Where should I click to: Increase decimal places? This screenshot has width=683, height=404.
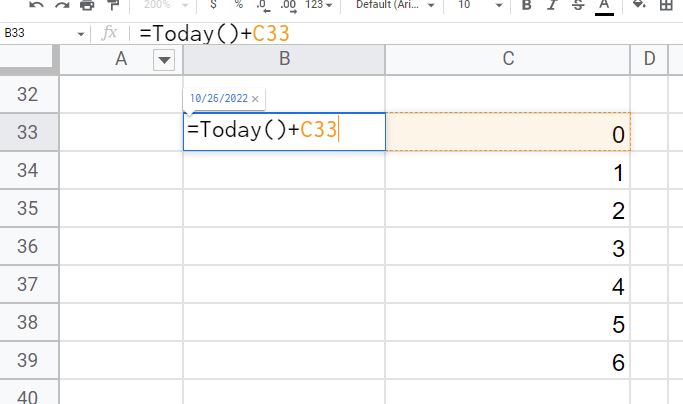288,6
